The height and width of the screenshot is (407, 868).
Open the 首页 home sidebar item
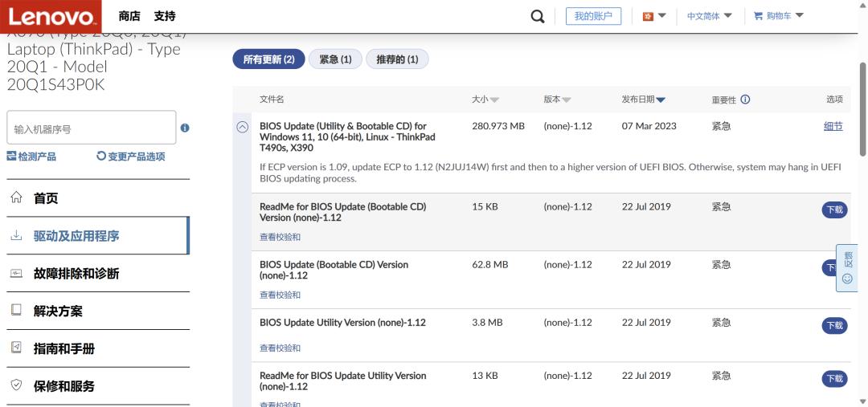46,198
